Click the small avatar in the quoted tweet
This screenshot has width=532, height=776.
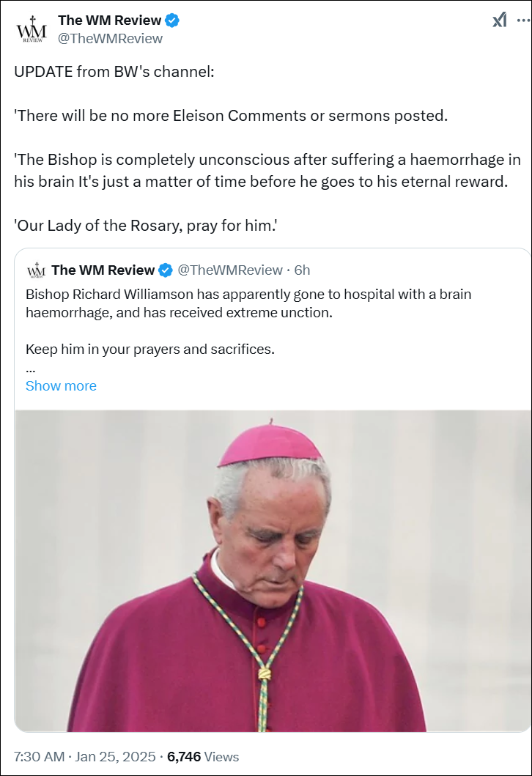36,270
